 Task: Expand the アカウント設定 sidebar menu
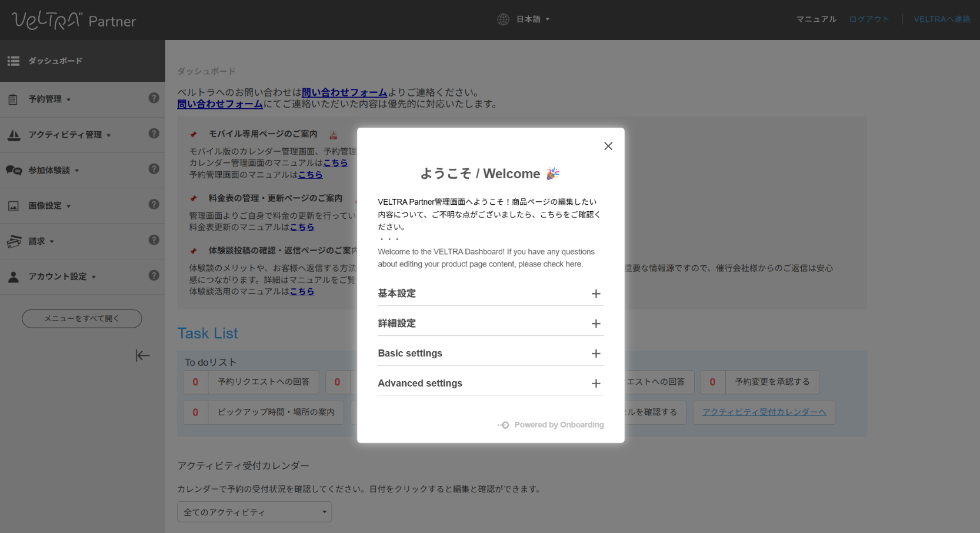click(x=62, y=277)
